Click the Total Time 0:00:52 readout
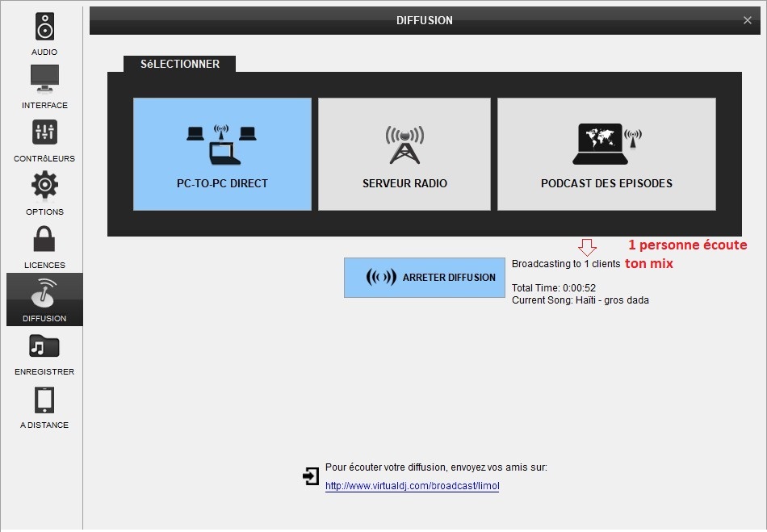This screenshot has width=767, height=532. tap(554, 288)
